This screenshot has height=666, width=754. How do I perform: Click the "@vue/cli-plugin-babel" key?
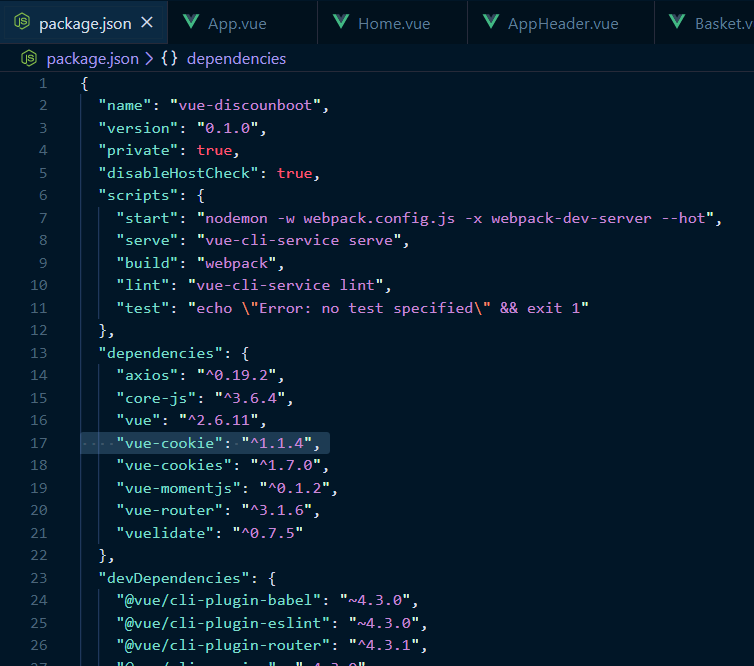(219, 600)
